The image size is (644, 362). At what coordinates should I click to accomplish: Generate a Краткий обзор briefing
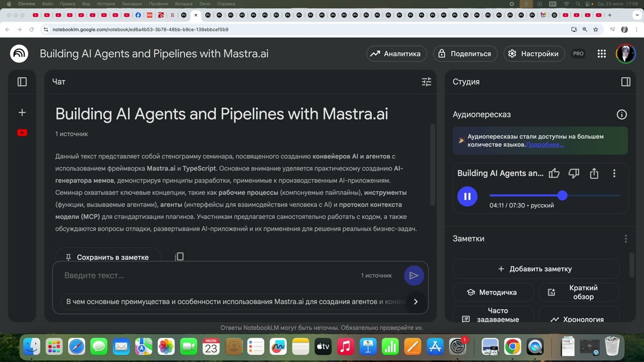click(579, 292)
